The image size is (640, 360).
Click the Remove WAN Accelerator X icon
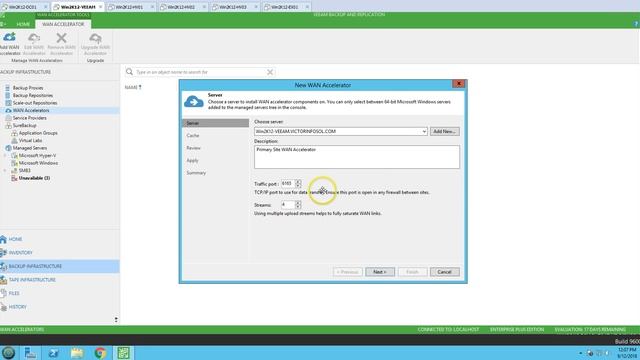click(x=61, y=38)
